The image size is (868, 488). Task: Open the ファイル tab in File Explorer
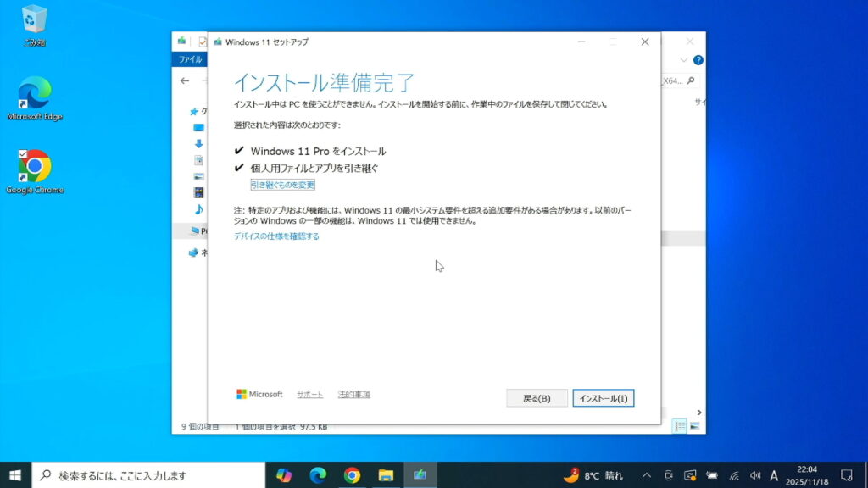(189, 60)
